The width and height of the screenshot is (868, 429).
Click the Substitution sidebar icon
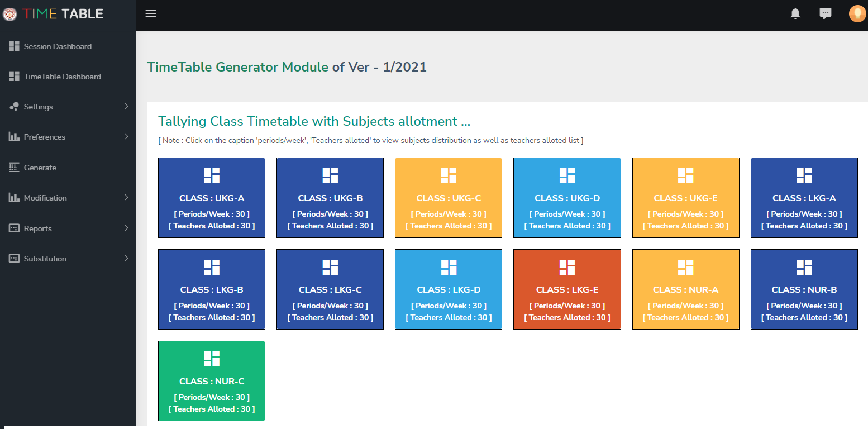[x=15, y=259]
